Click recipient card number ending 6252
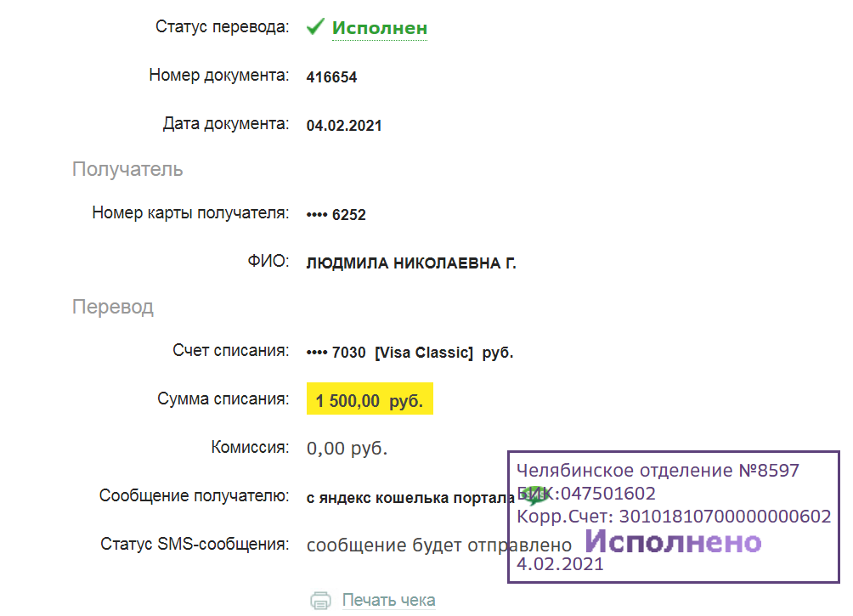This screenshot has height=616, width=853. (336, 215)
